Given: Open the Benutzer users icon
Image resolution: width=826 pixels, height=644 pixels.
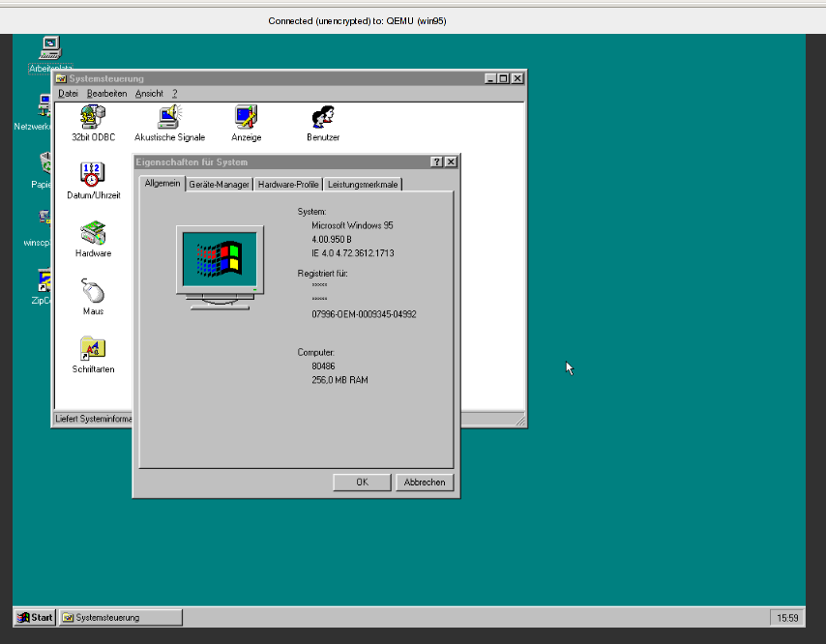Looking at the screenshot, I should coord(323,123).
